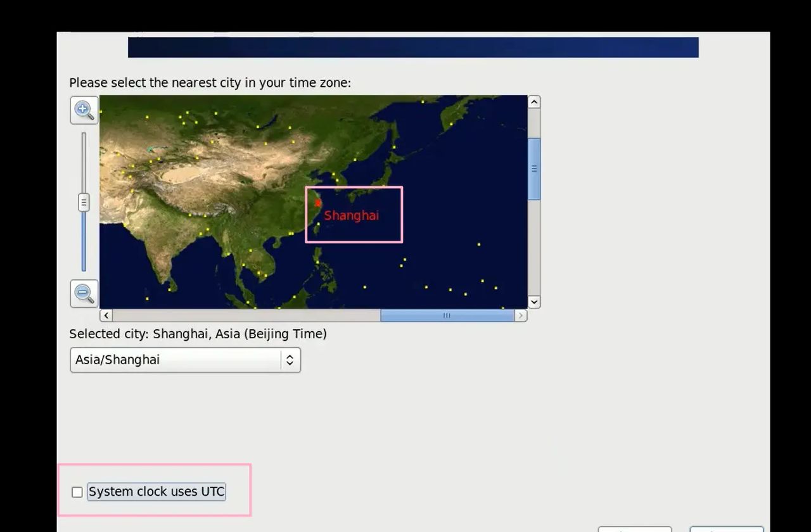Click the Selected city: Shanghai, Asia text
Viewport: 811px width, 532px height.
tap(198, 334)
